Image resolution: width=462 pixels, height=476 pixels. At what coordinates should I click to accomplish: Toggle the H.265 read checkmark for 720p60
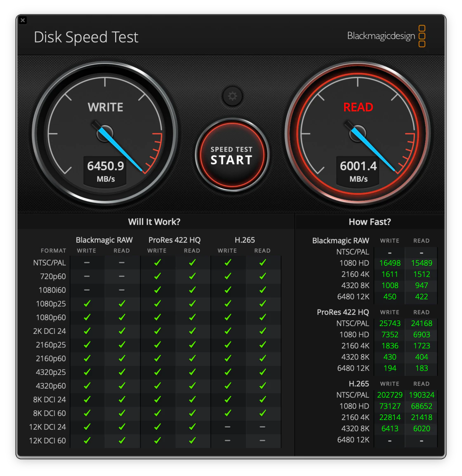263,276
